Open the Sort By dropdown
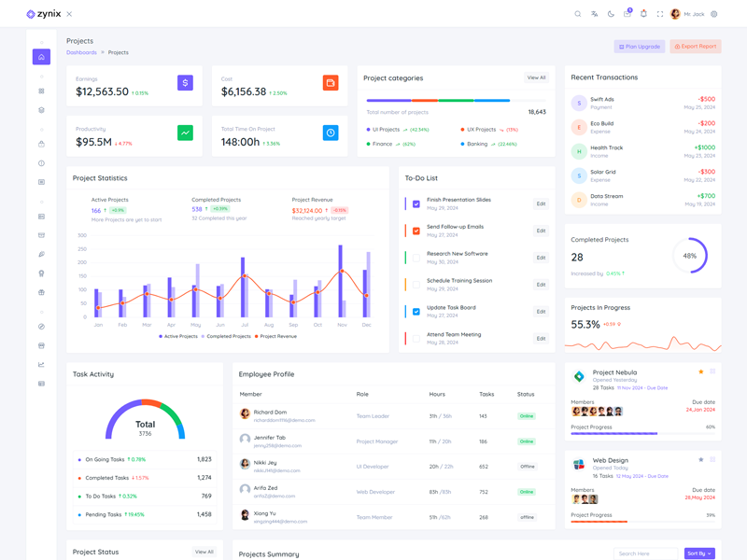 point(699,553)
